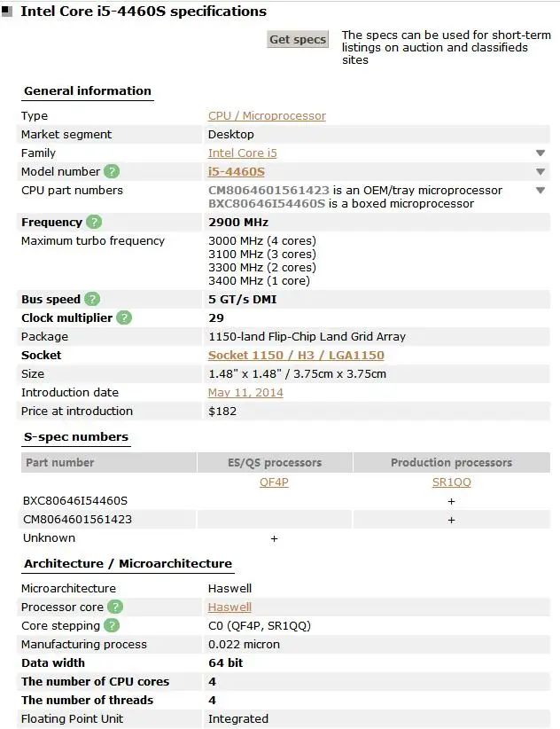
Task: Click the i5-4460S model number link
Action: [236, 172]
